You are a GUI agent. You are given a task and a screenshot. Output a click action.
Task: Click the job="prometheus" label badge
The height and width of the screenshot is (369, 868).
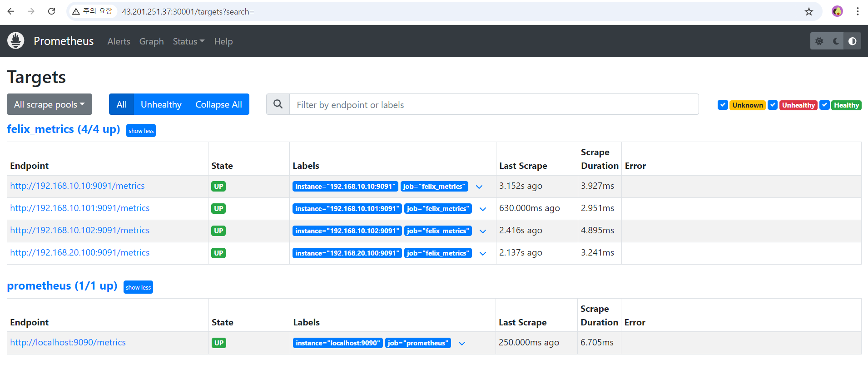coord(418,343)
